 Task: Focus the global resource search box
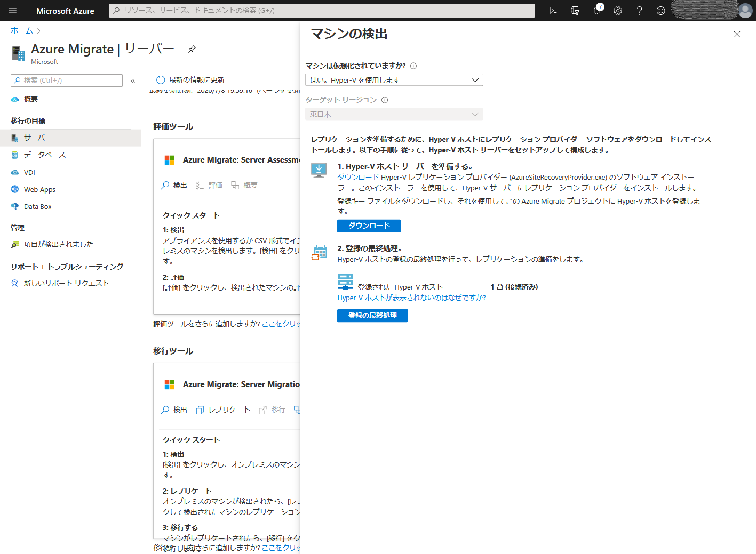click(x=322, y=11)
